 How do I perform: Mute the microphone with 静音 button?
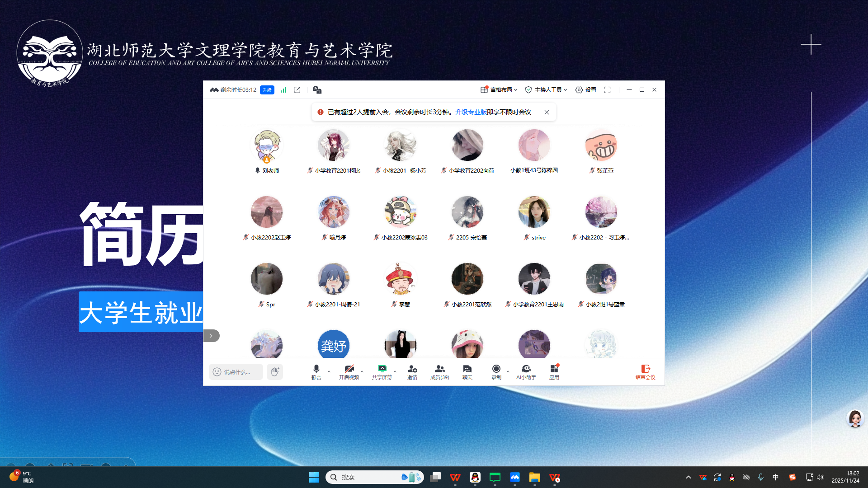[316, 371]
